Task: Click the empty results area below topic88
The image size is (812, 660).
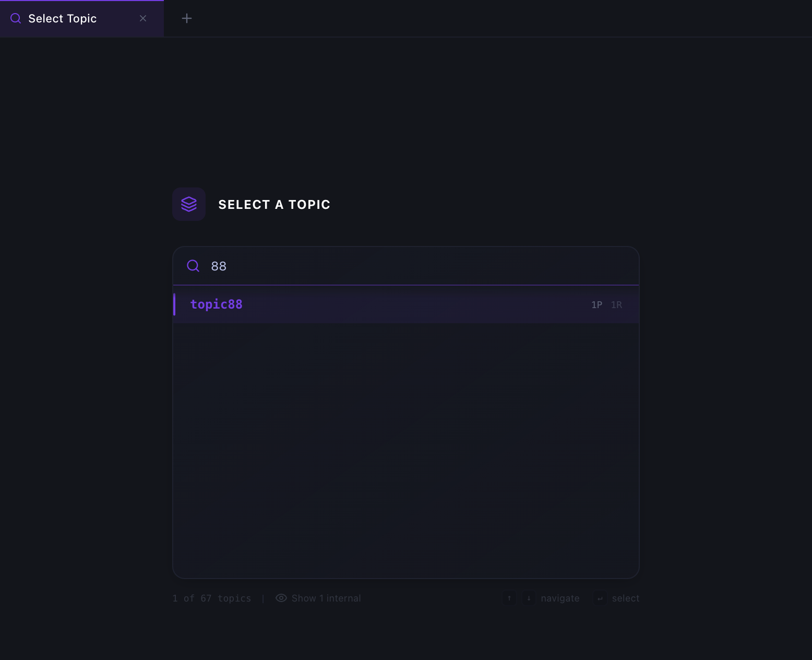Action: click(406, 450)
